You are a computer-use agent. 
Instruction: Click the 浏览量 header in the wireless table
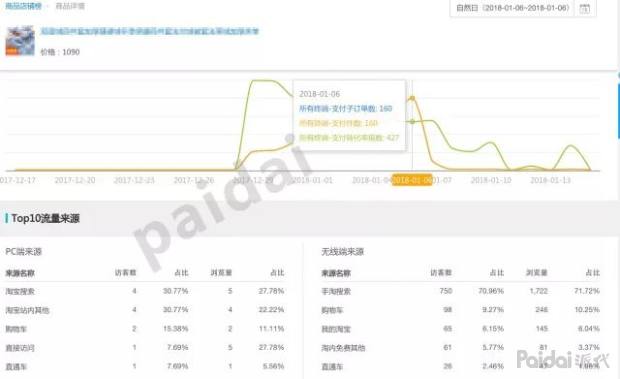coord(537,273)
